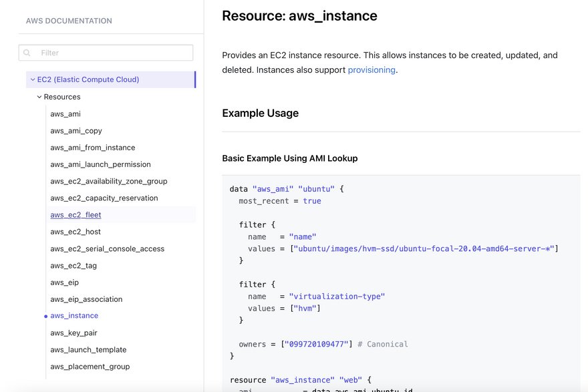The image size is (588, 392).
Task: Click the active aws_instance sidebar item
Action: [74, 316]
